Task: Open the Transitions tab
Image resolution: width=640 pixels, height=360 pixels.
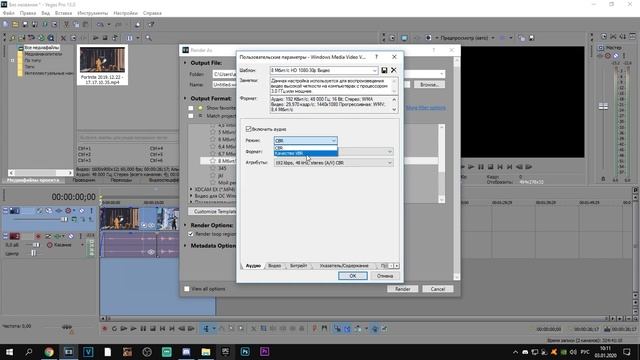Action: tap(121, 180)
